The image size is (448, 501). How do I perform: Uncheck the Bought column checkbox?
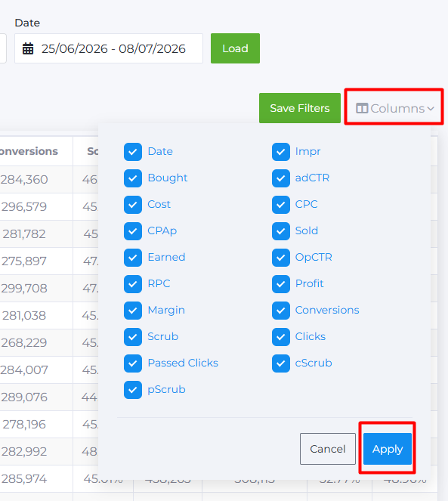point(133,178)
